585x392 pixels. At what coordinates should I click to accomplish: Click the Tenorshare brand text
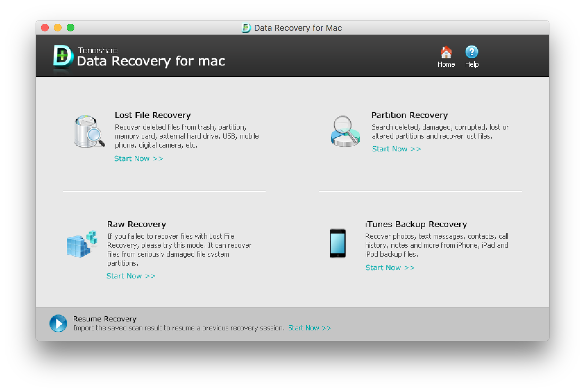tap(98, 50)
